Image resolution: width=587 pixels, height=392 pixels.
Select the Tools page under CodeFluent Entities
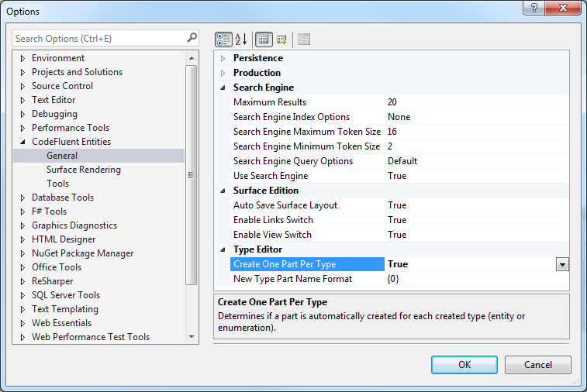click(x=57, y=184)
